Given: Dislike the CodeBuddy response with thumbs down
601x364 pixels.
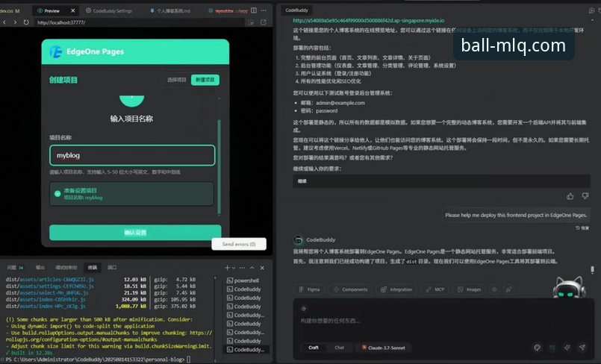Looking at the screenshot, I should [585, 196].
